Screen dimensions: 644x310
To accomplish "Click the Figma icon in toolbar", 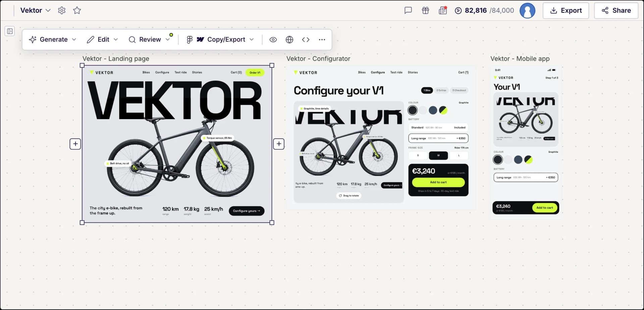I will tap(190, 40).
